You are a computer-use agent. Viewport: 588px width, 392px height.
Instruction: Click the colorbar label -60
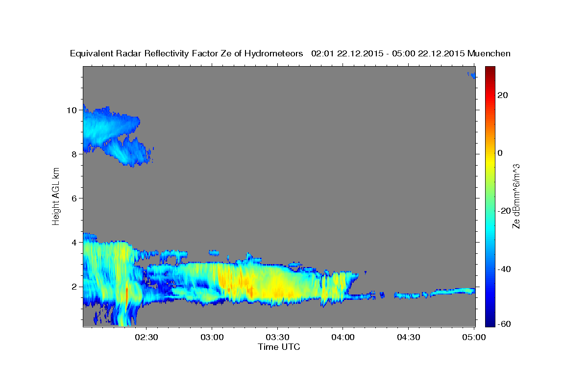504,323
